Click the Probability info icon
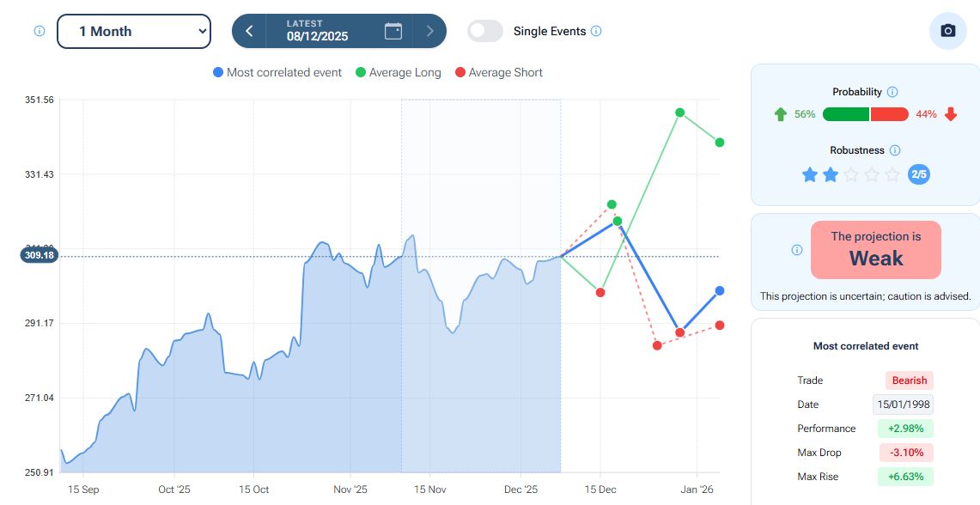Viewport: 980px width, 505px height. pos(892,92)
